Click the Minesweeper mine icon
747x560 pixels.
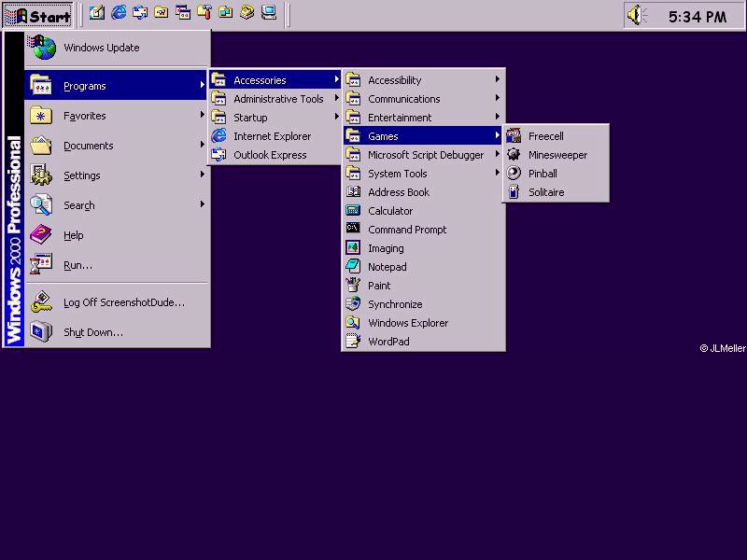[x=514, y=155]
